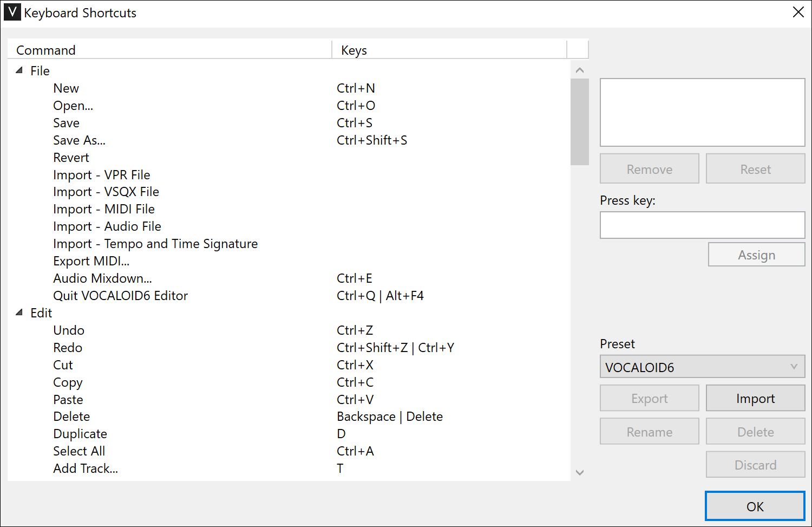812x527 pixels.
Task: Collapse the Edit command group
Action: [18, 313]
